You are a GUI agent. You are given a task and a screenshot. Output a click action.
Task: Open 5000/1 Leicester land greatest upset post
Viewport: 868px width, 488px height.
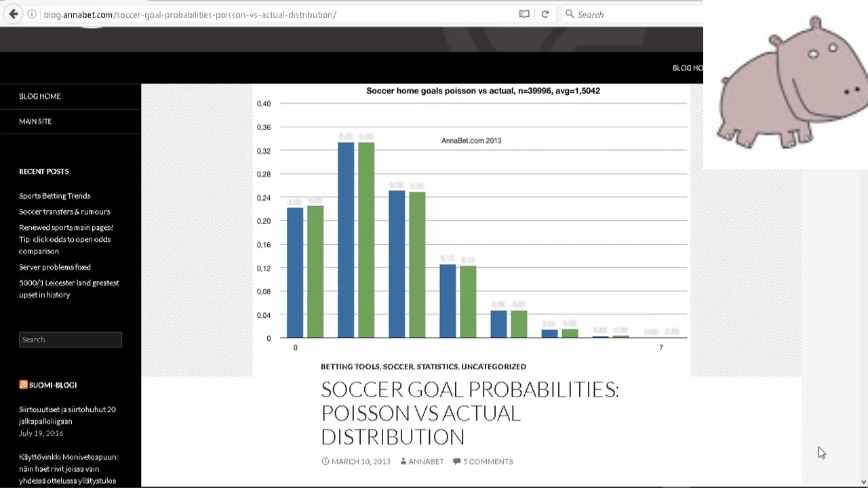[69, 289]
